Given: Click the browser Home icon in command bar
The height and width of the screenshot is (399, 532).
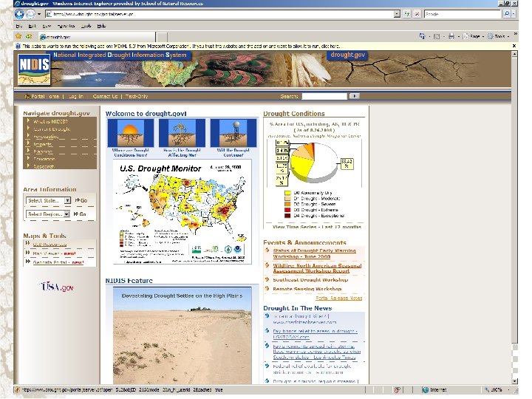Looking at the screenshot, I should (x=422, y=36).
